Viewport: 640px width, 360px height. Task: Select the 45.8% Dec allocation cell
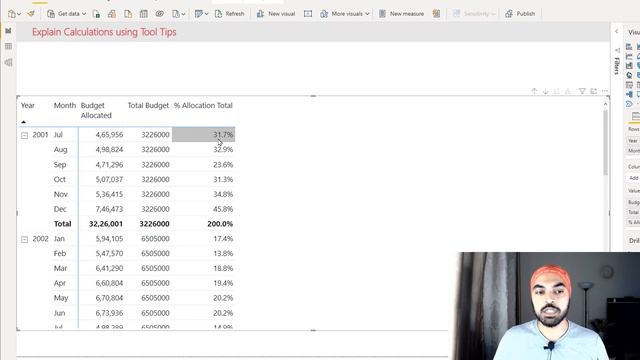(223, 209)
